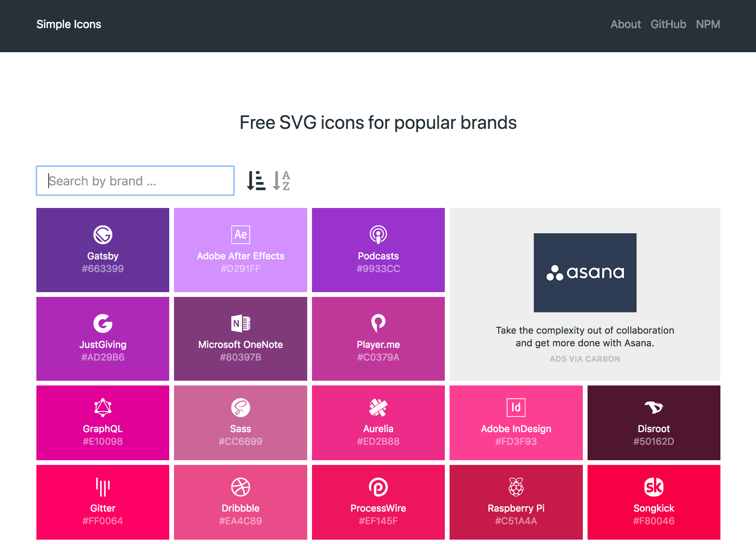Image resolution: width=756 pixels, height=544 pixels.
Task: Sort icons by color order
Action: coord(256,181)
